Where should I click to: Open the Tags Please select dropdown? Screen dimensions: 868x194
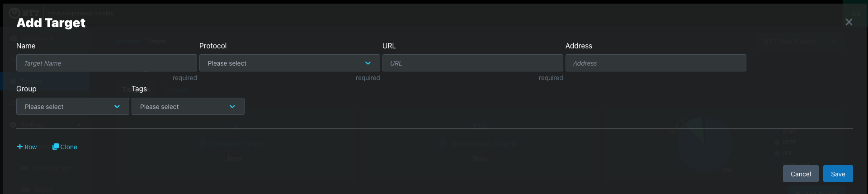[188, 106]
